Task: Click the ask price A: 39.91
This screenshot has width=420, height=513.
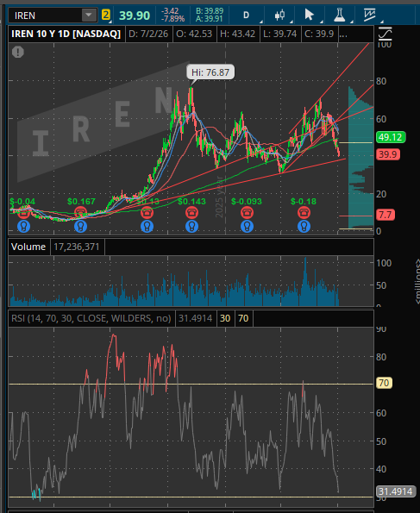Action: pos(210,19)
